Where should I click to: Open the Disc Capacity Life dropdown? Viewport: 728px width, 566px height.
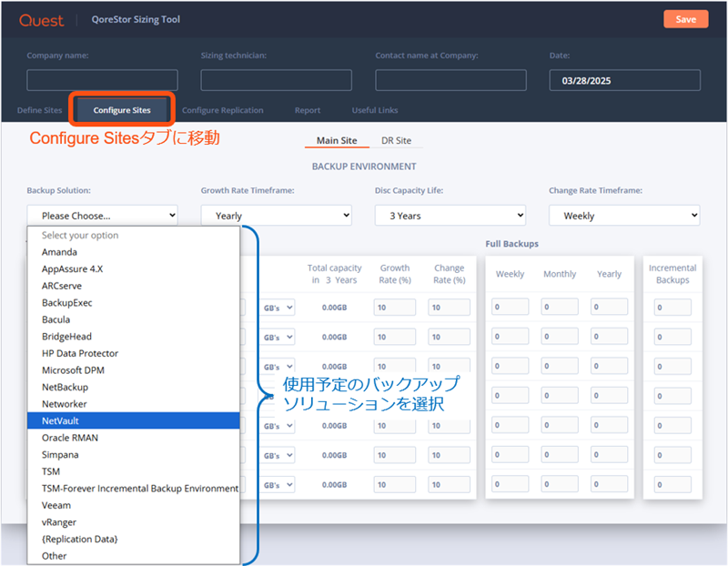[450, 216]
